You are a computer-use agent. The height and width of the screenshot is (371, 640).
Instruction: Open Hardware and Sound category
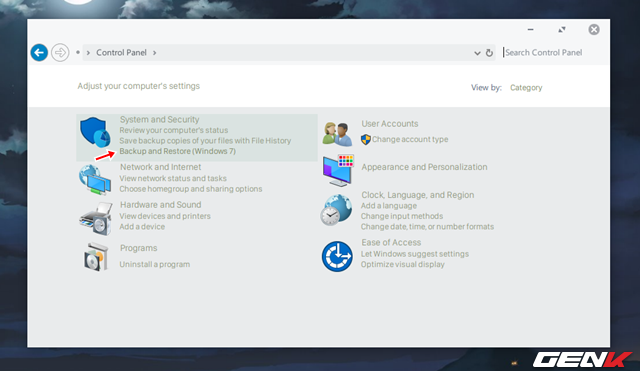point(160,205)
